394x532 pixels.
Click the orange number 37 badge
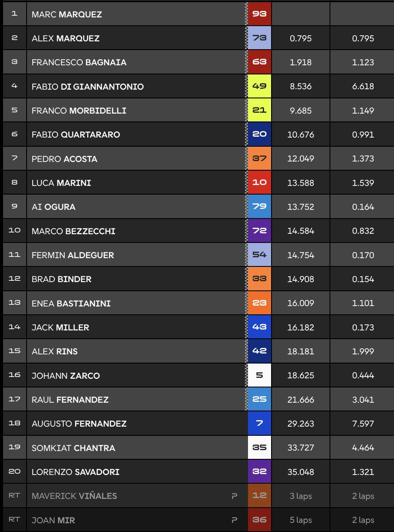(259, 159)
